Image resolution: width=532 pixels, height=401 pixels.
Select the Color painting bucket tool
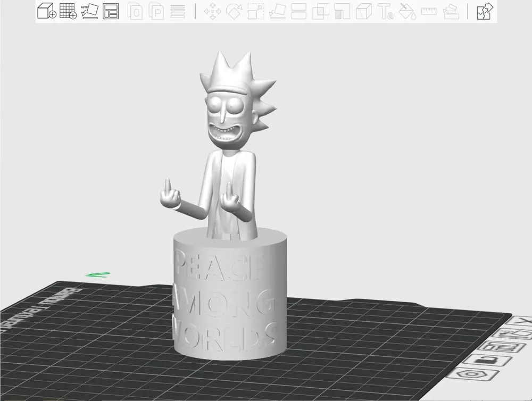[x=407, y=12]
